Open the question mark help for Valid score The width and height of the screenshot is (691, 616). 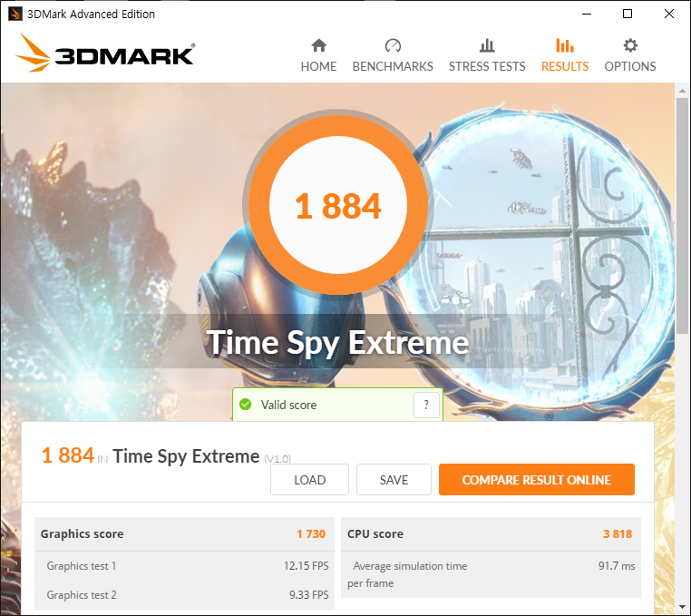pos(426,405)
